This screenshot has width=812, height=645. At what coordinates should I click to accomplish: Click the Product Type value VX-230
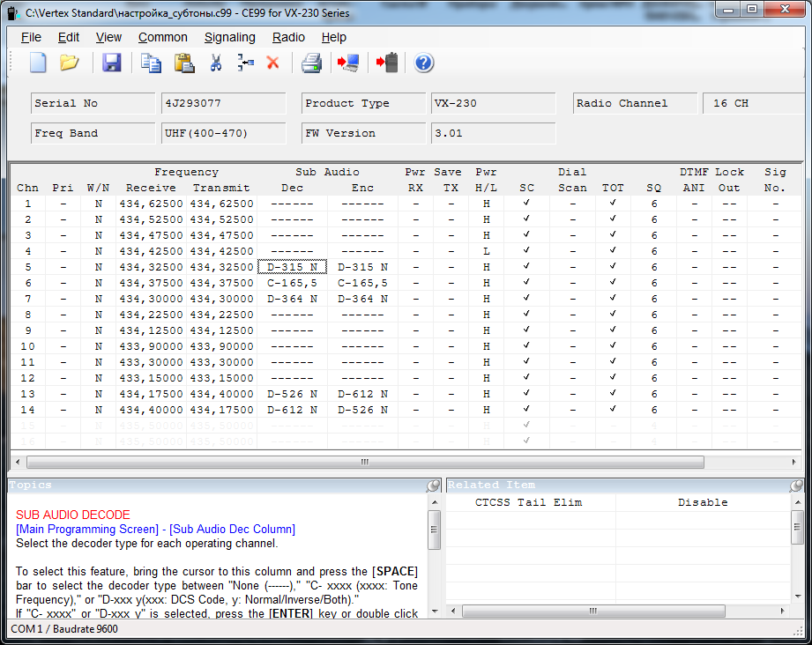click(x=493, y=103)
